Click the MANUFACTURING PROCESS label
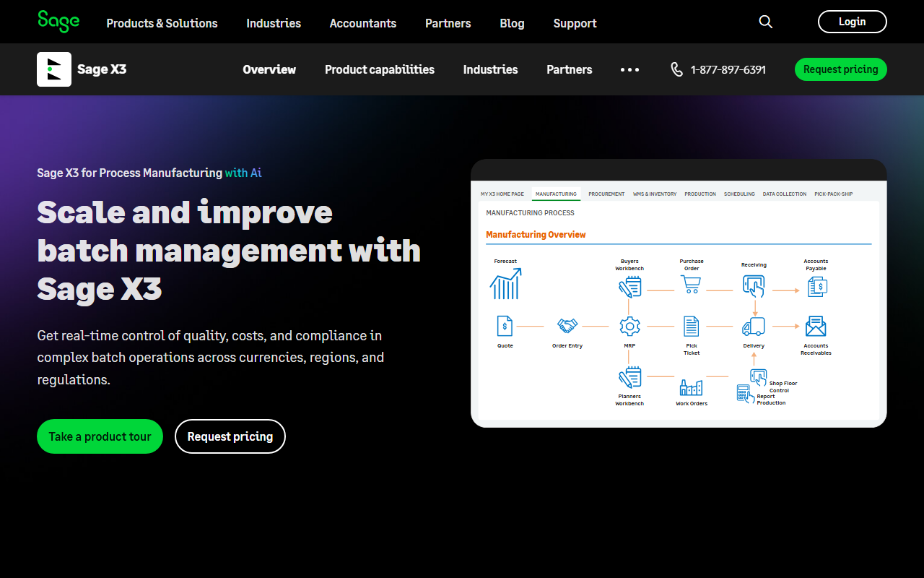Image resolution: width=924 pixels, height=578 pixels. click(x=531, y=213)
